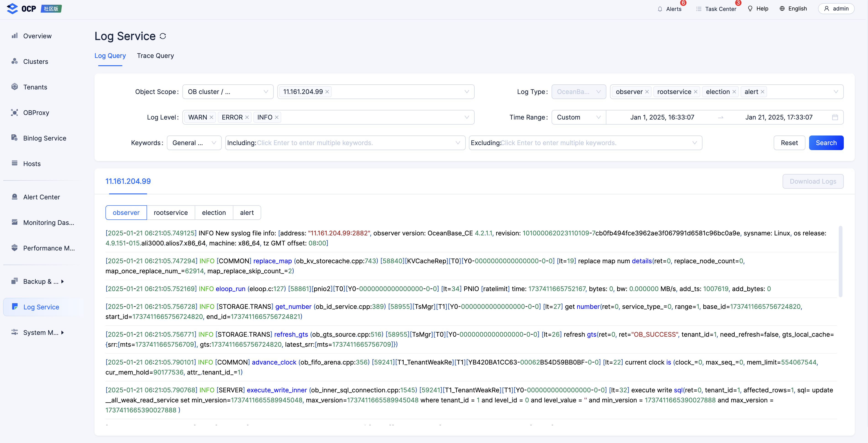
Task: Click the Clusters sidebar icon
Action: click(14, 61)
